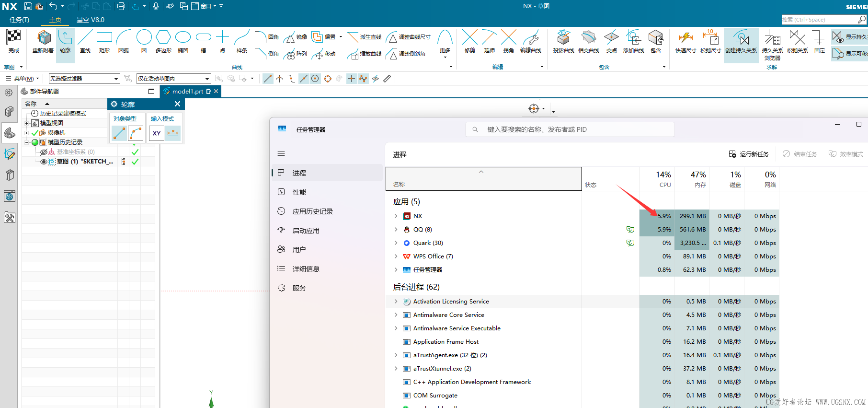Click 结束任务 in Task Manager
The height and width of the screenshot is (408, 868).
[x=799, y=154]
